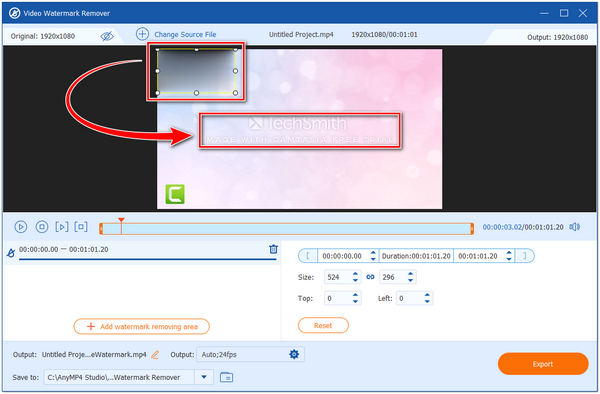Click the output name Untitled Proje...eWatermark.mp4
The width and height of the screenshot is (600, 394).
coord(94,355)
